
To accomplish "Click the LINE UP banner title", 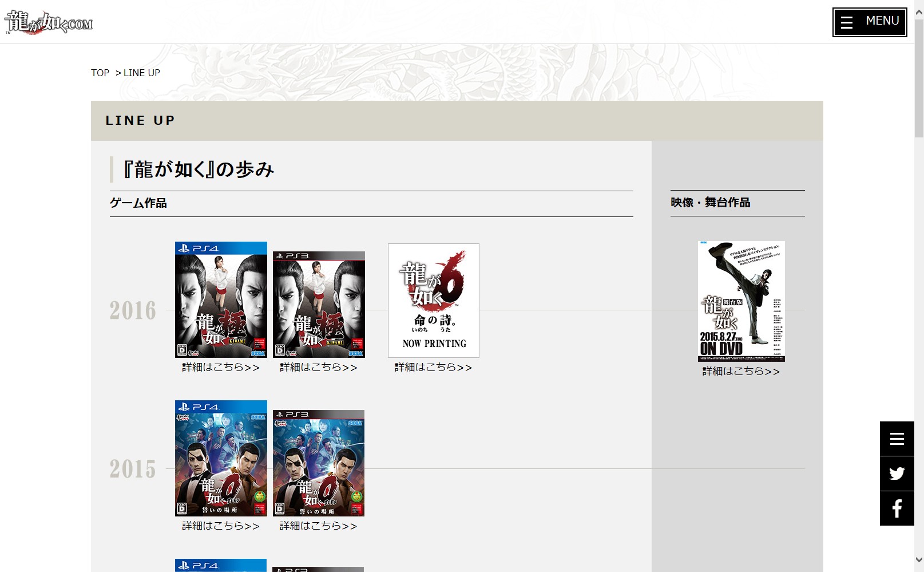I will pyautogui.click(x=140, y=121).
